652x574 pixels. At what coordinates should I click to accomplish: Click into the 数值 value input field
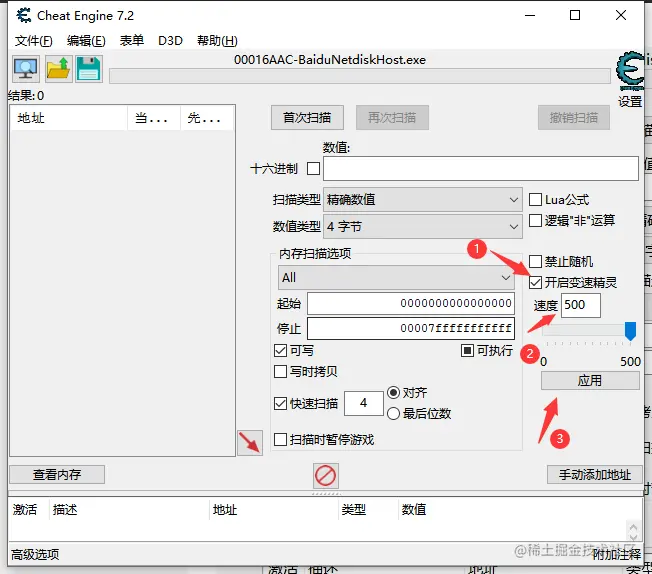481,168
